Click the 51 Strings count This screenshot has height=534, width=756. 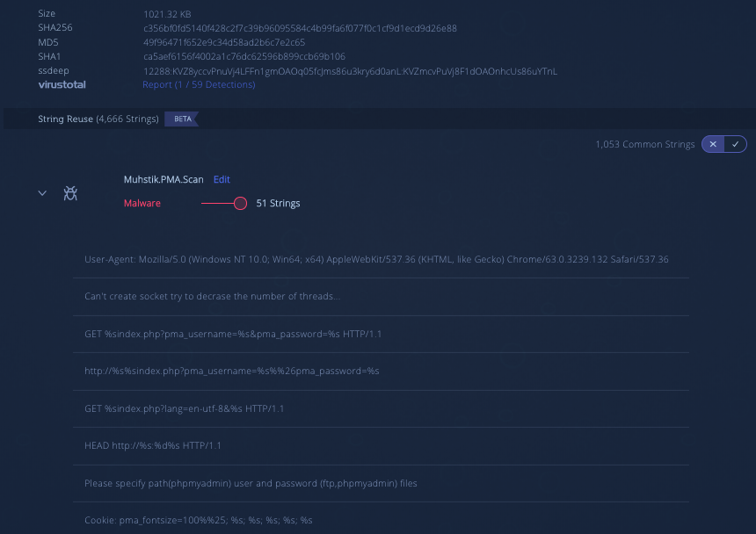278,203
